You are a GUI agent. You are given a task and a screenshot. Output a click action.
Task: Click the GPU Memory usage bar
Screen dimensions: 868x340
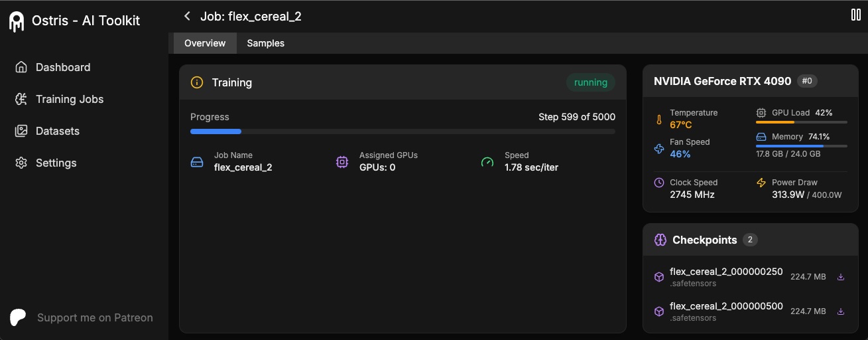[801, 146]
